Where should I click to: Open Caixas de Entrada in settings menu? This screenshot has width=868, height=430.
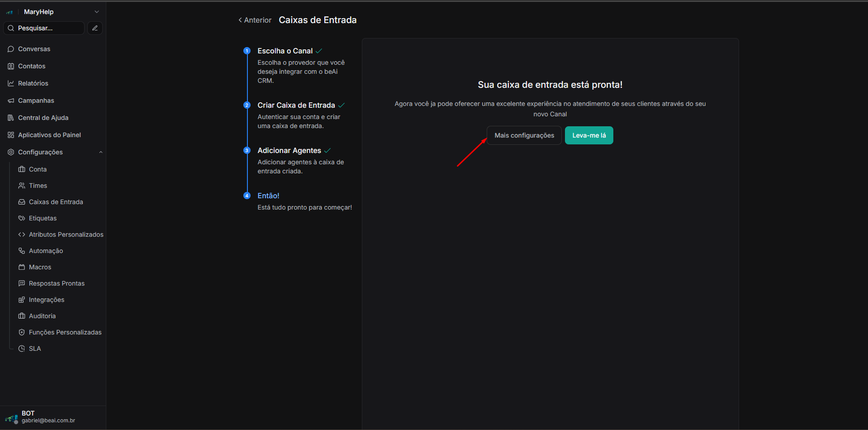56,202
